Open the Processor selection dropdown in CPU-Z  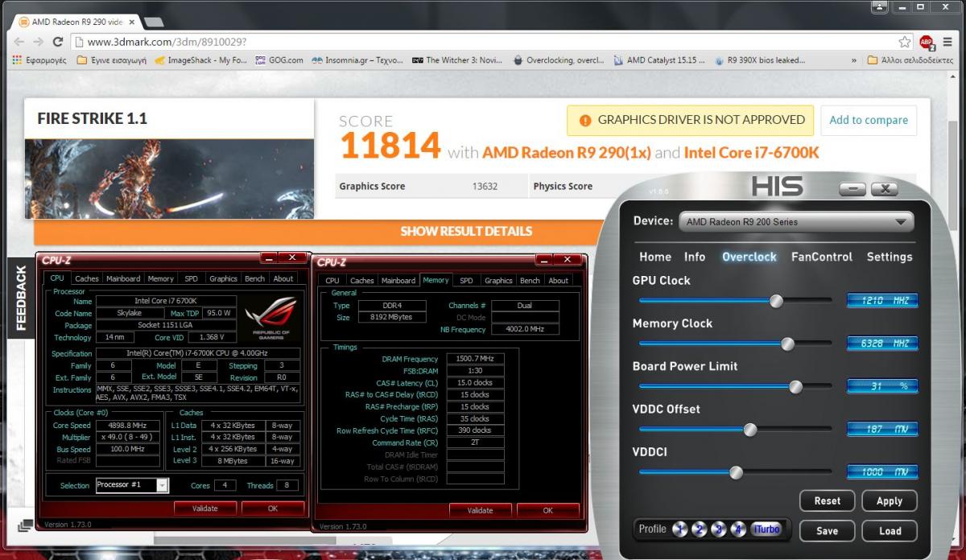132,485
